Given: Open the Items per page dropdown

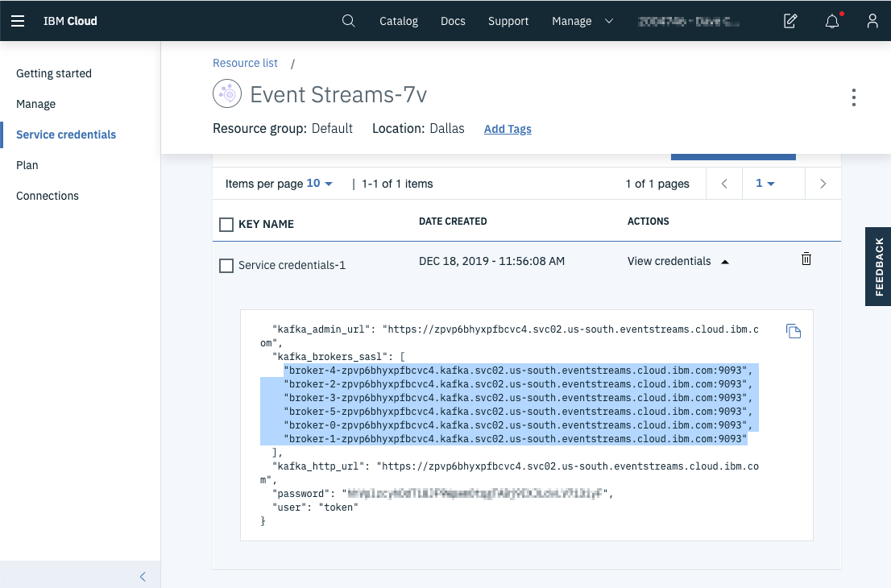Looking at the screenshot, I should click(319, 184).
